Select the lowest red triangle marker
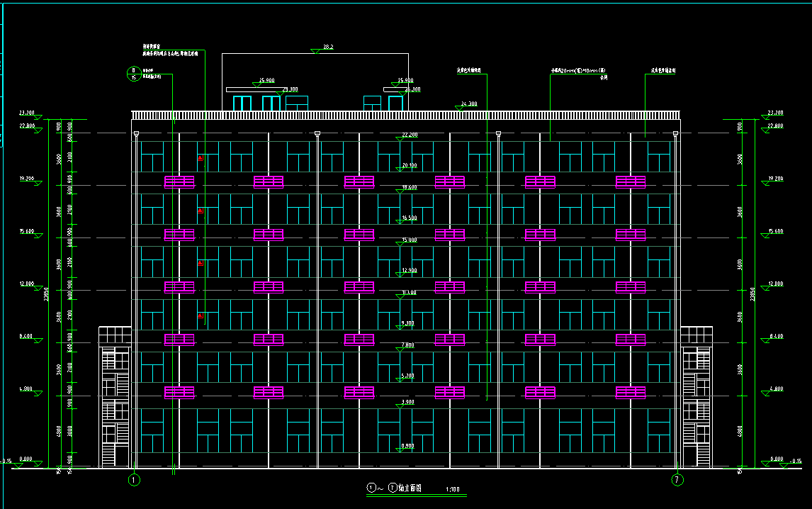Viewport: 812px width, 509px height. [201, 316]
